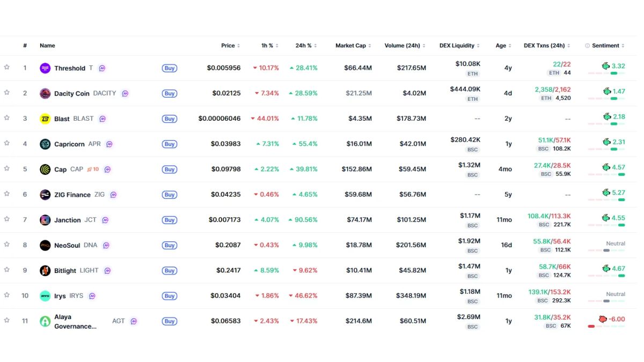This screenshot has width=644, height=362.
Task: Click the bullish sentiment icon for Cap
Action: pos(606,167)
